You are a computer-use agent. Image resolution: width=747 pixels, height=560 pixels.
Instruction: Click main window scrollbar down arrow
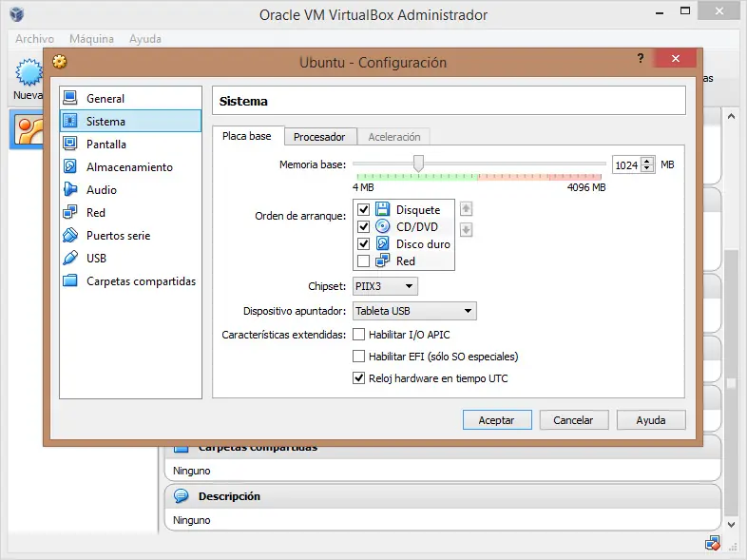pyautogui.click(x=731, y=524)
